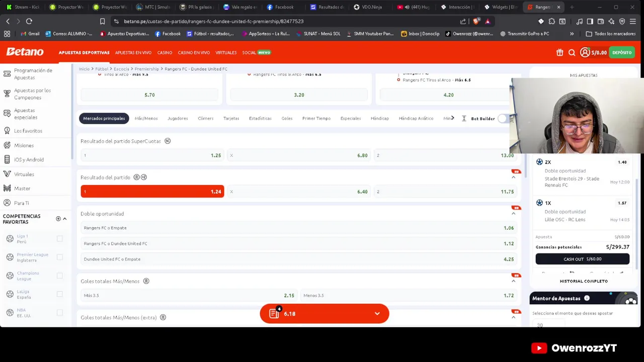Select the 5.70 combo bet odds
This screenshot has height=362, width=644.
click(x=149, y=95)
